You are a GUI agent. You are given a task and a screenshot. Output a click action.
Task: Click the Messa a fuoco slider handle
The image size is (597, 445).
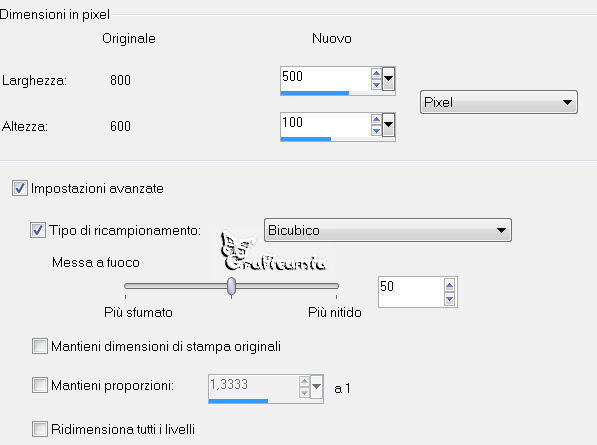(x=231, y=286)
